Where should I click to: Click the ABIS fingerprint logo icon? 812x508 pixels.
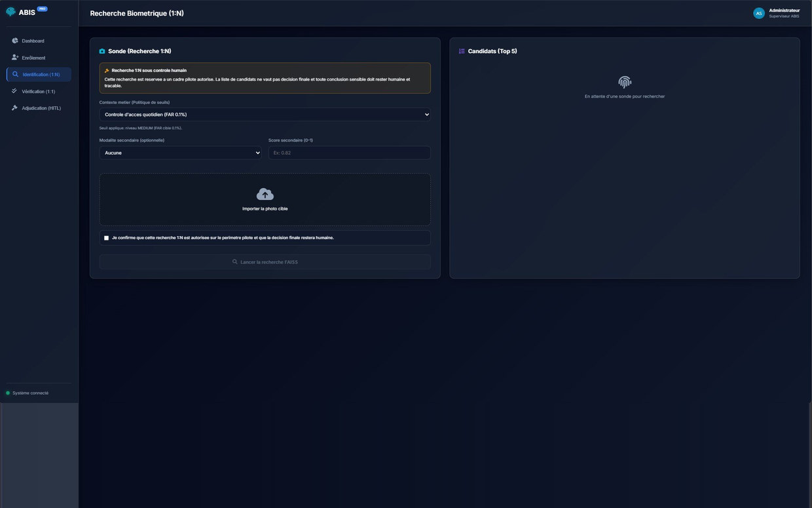point(10,12)
